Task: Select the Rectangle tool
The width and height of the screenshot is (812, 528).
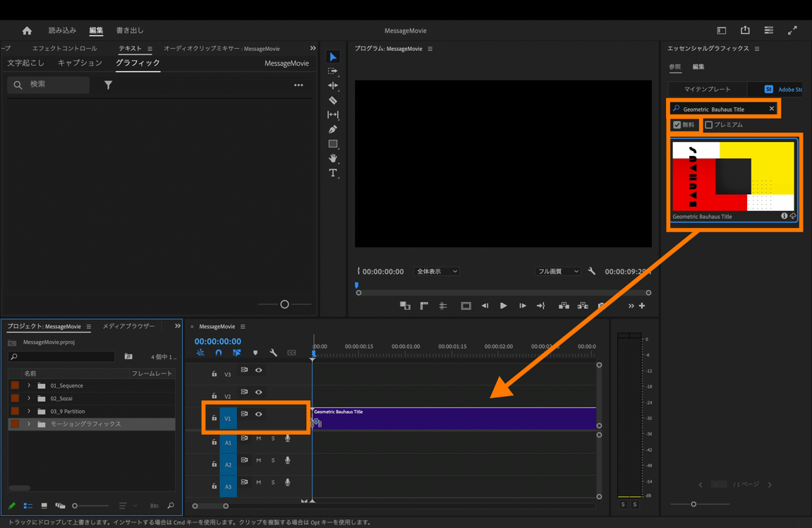Action: pyautogui.click(x=333, y=144)
